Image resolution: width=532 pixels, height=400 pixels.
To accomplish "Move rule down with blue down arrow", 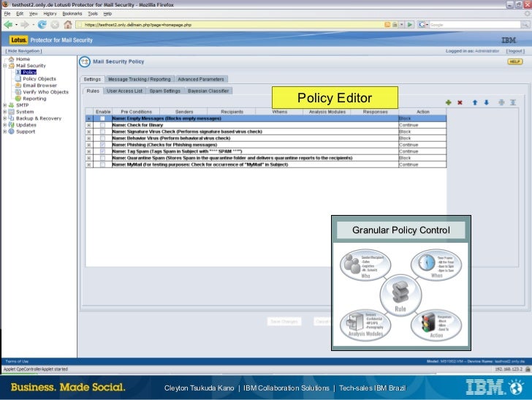I will pyautogui.click(x=487, y=102).
